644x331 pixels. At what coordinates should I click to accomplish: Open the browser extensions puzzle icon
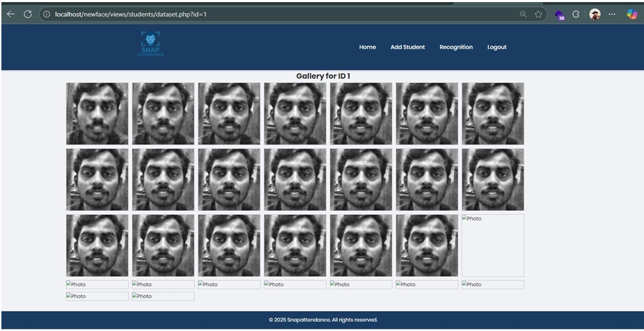[576, 15]
